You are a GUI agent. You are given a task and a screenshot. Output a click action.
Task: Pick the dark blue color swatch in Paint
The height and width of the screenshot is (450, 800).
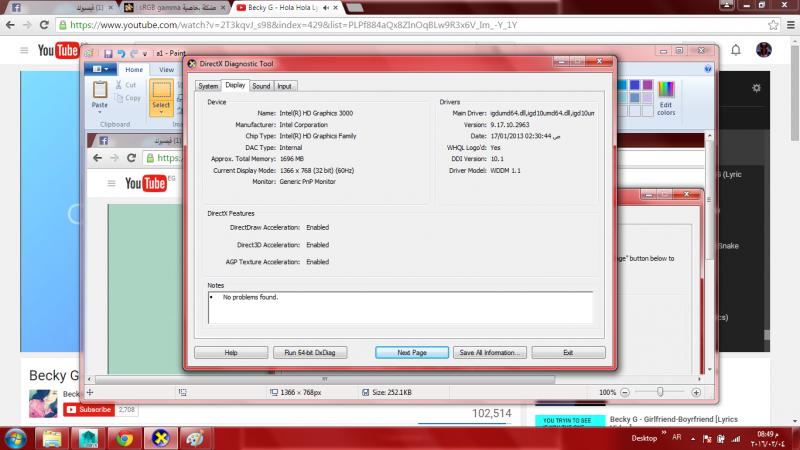634,85
